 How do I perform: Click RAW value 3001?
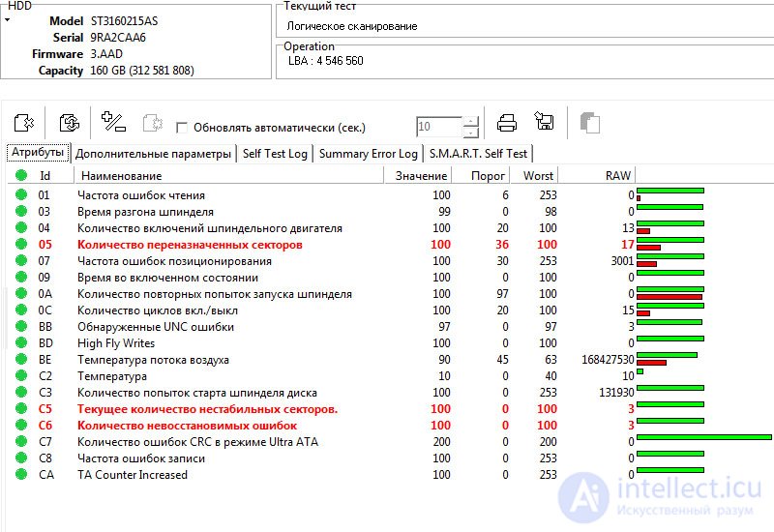(622, 260)
